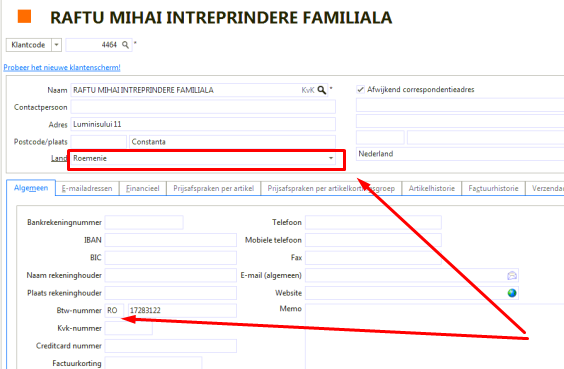Screen dimensions: 564x369
Task: Select the Prijsafspraken per artikelkortingsgroep tab
Action: pyautogui.click(x=331, y=188)
